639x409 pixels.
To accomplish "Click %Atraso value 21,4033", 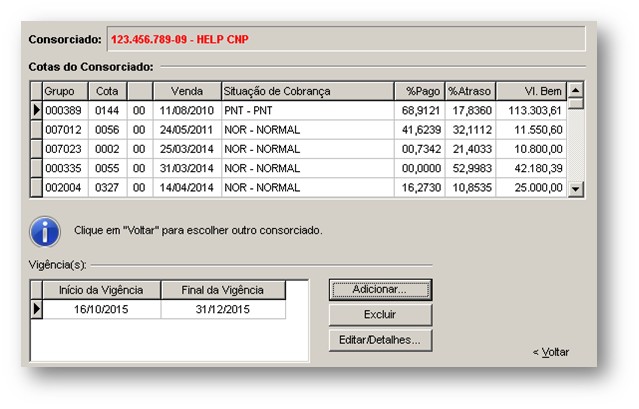I will [470, 149].
